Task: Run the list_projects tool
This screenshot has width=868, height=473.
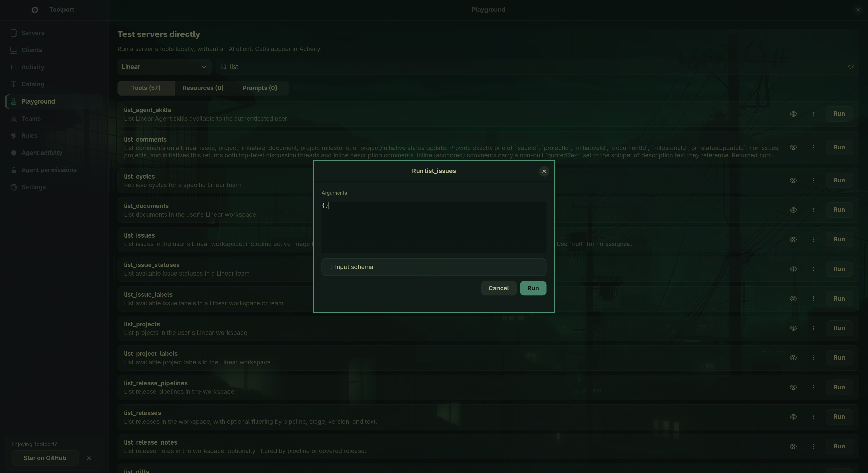Action: pos(839,328)
